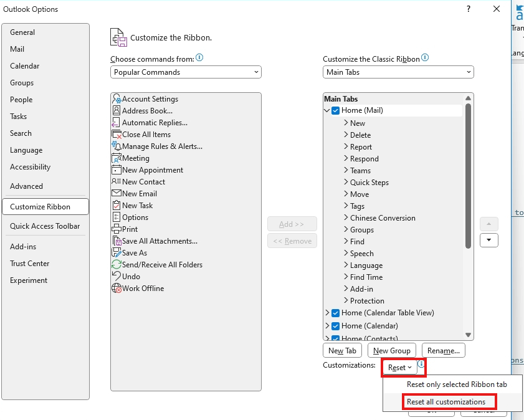Expand the Home (Calendar) node
Image resolution: width=524 pixels, height=420 pixels.
click(x=328, y=326)
